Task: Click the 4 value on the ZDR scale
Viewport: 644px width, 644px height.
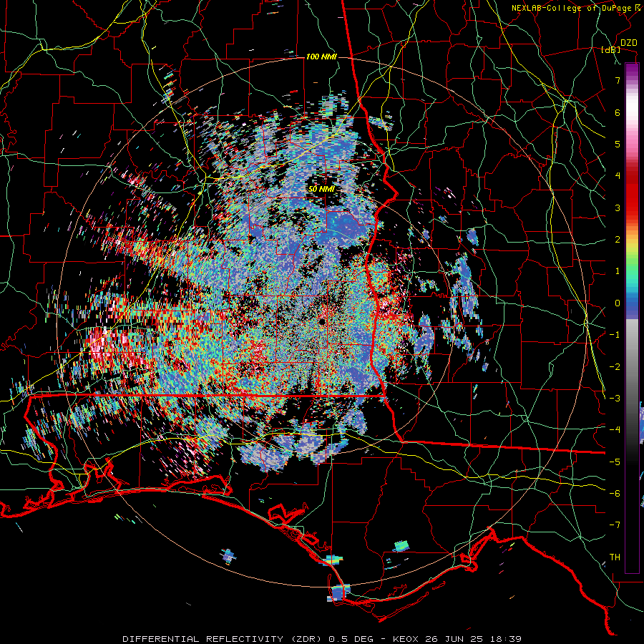Action: pos(618,175)
